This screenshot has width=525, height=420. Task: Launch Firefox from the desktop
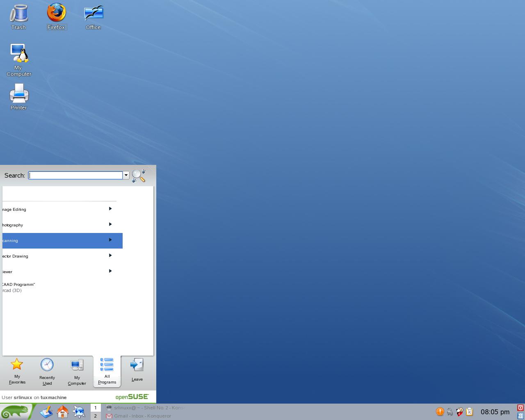[x=56, y=17]
